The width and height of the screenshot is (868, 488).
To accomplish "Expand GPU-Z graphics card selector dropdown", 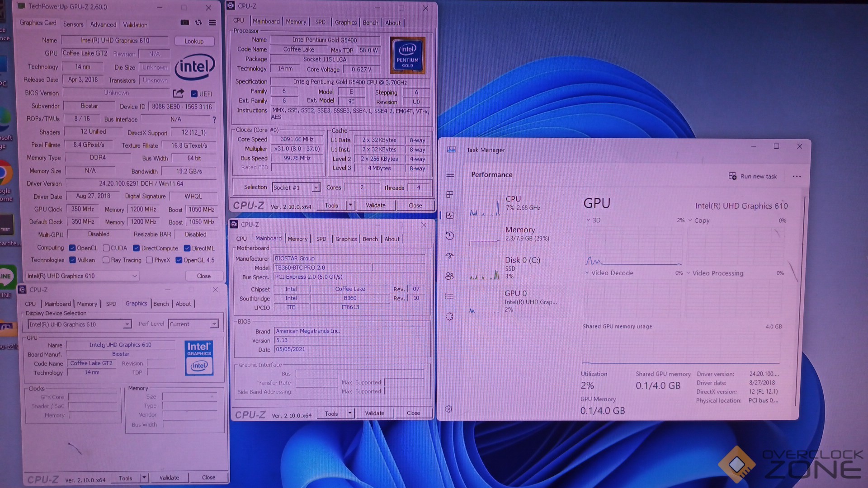I will coord(134,276).
